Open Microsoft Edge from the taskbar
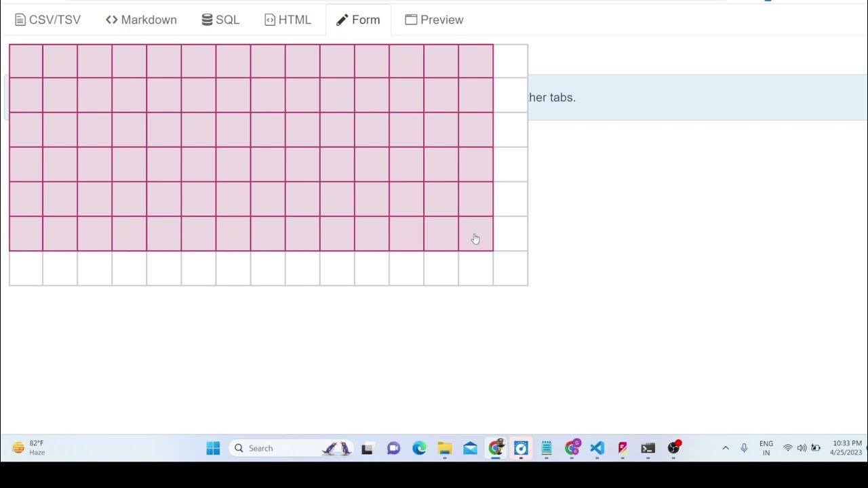868x488 pixels. [419, 448]
